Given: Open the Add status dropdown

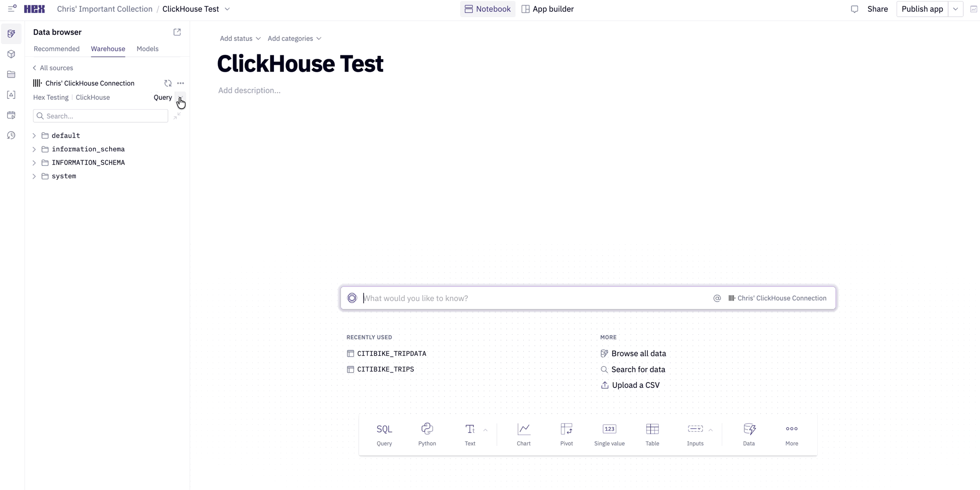Looking at the screenshot, I should (240, 38).
